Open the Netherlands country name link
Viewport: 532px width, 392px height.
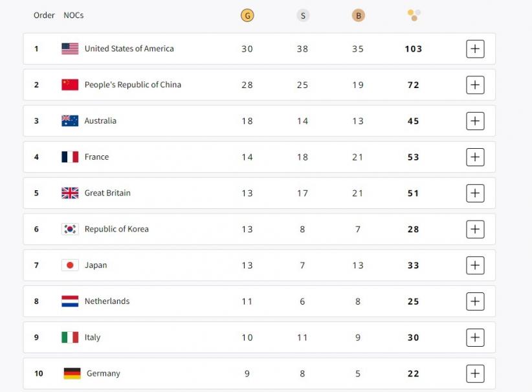pyautogui.click(x=107, y=301)
